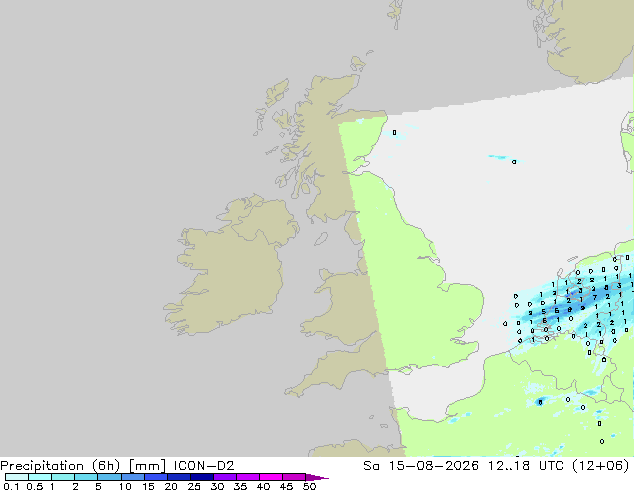Click the heaviest blue rain band over Netherlands
Screen dimensions: 634x490
pyautogui.click(x=566, y=309)
